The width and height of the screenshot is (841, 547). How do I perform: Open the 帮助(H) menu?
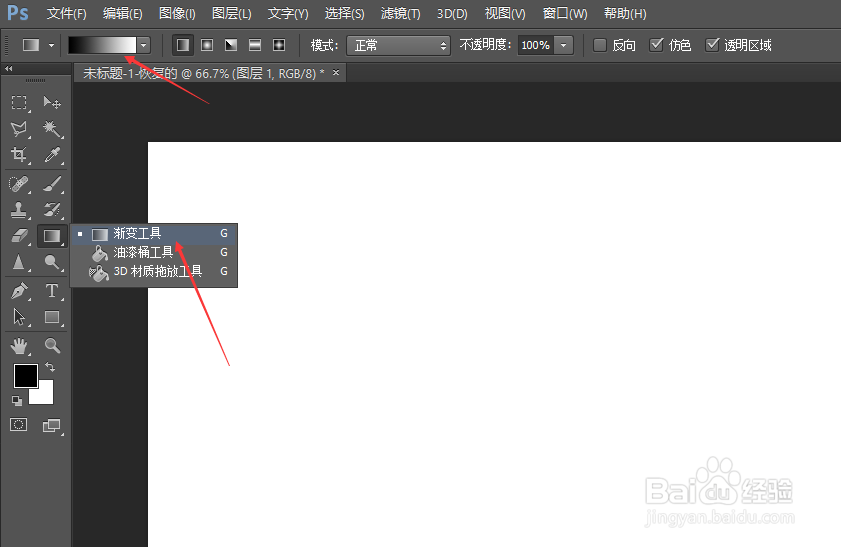[625, 13]
